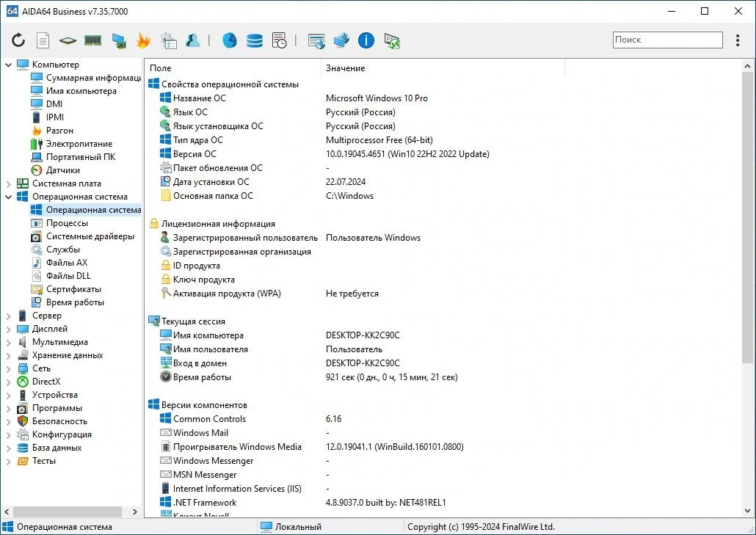Click the Refresh toolbar icon
This screenshot has width=756, height=535.
click(18, 40)
